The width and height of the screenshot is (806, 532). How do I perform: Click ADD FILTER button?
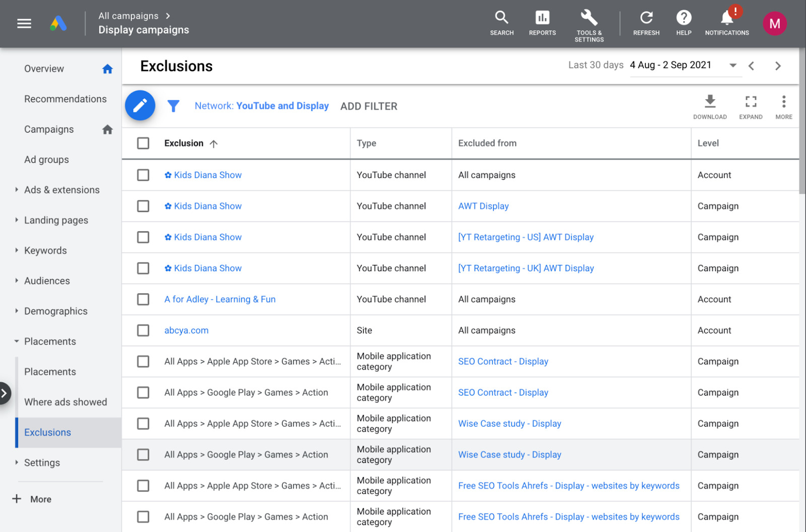tap(369, 106)
